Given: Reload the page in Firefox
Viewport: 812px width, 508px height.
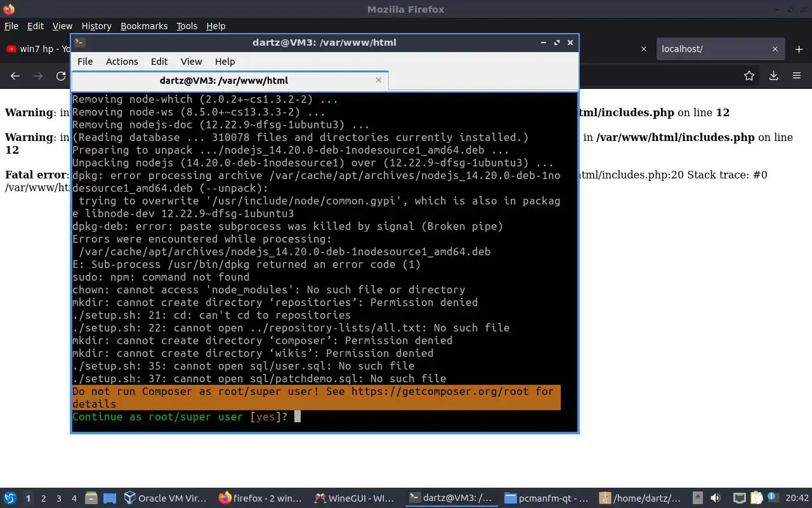Looking at the screenshot, I should click(x=61, y=76).
